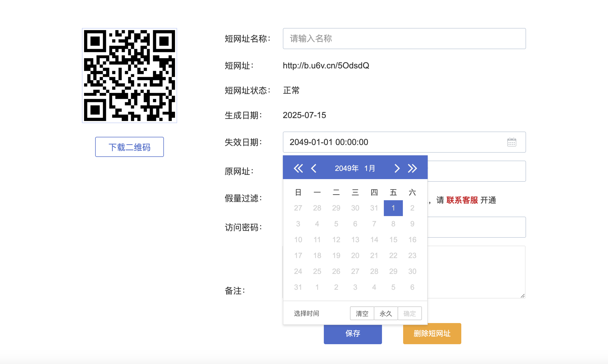The image size is (608, 364).
Task: Click the 保存 save button
Action: (353, 334)
